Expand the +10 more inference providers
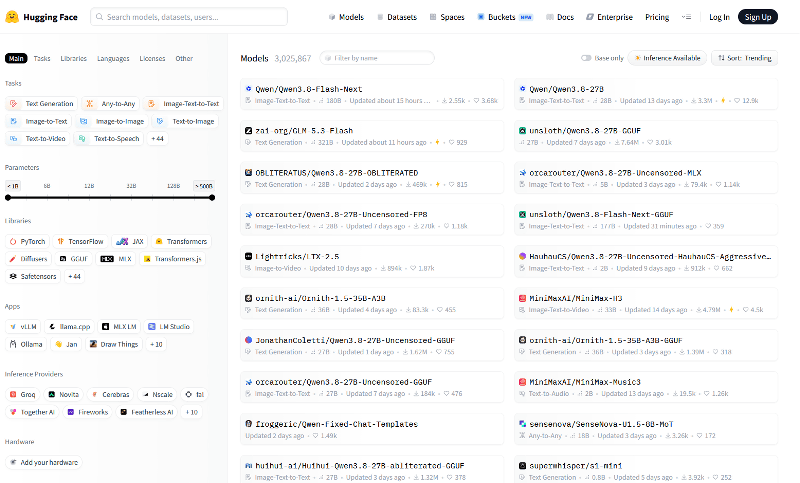The height and width of the screenshot is (483, 800). click(191, 412)
